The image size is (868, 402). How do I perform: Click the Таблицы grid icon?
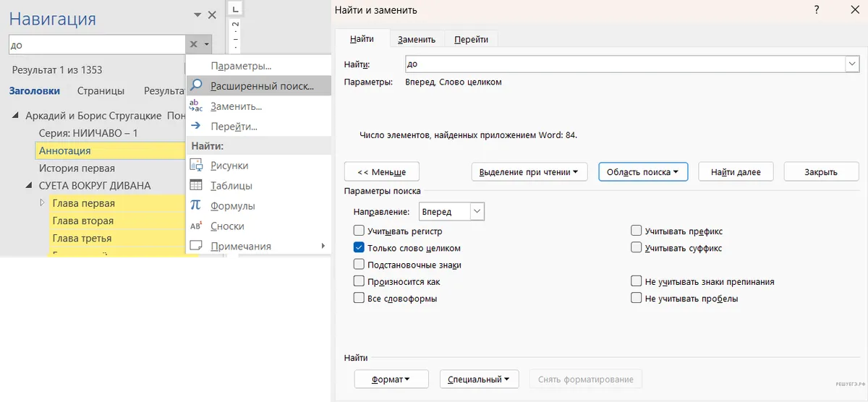click(195, 186)
